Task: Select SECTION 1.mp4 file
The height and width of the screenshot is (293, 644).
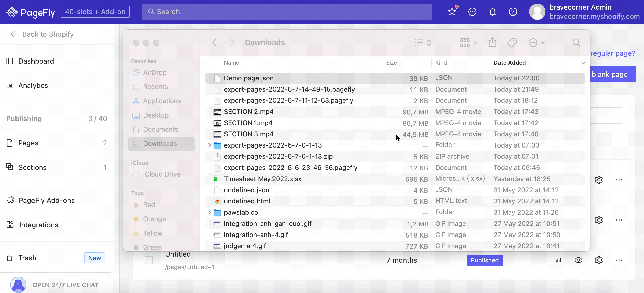Action: click(395, 123)
